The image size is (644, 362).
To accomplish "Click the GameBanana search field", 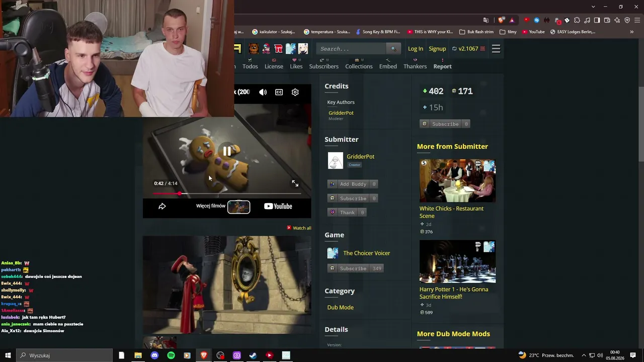I will pyautogui.click(x=352, y=49).
